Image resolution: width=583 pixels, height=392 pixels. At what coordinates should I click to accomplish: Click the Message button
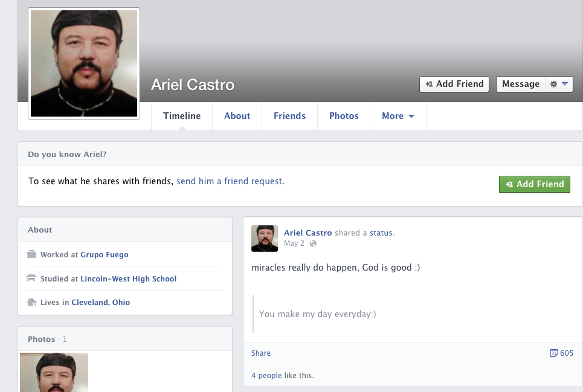(520, 84)
